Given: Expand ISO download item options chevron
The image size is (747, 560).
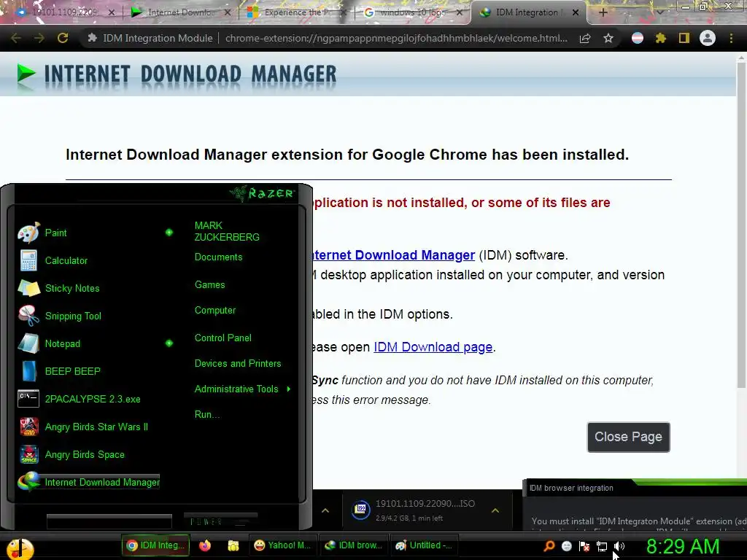Looking at the screenshot, I should point(495,510).
